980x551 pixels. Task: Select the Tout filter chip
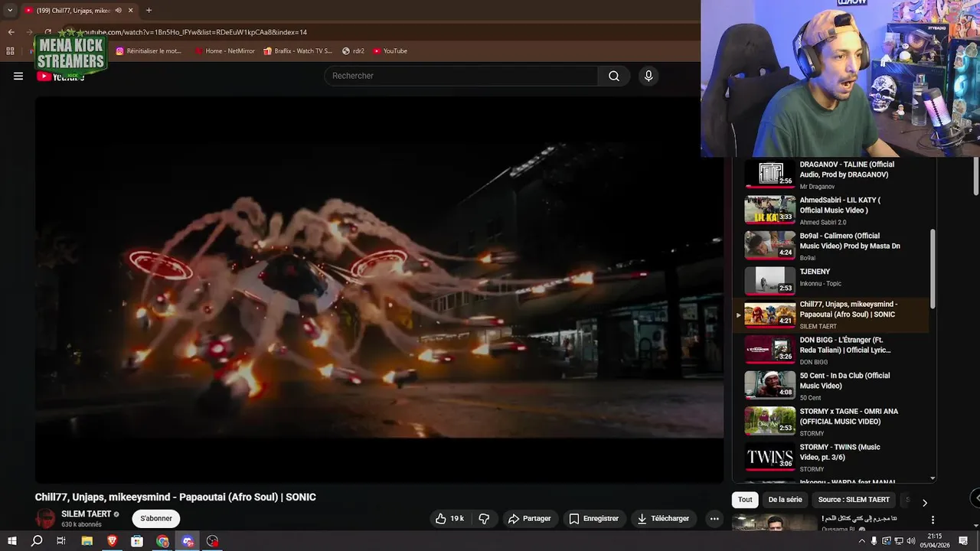pos(745,500)
